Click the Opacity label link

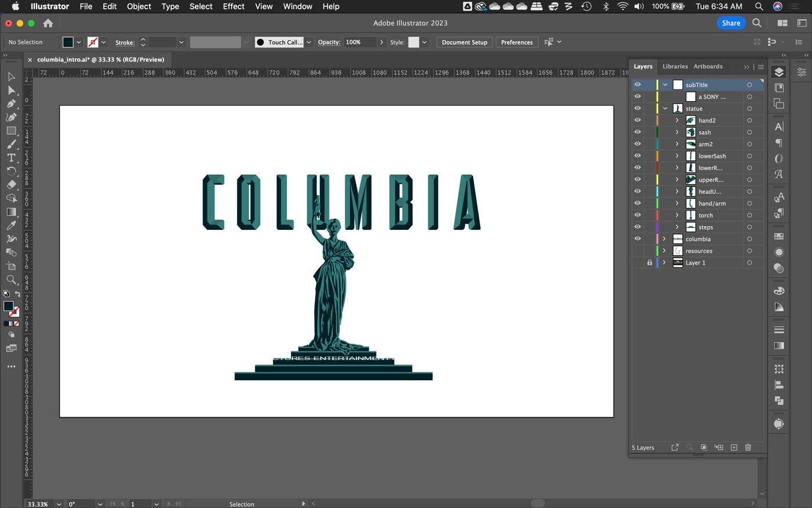click(329, 42)
